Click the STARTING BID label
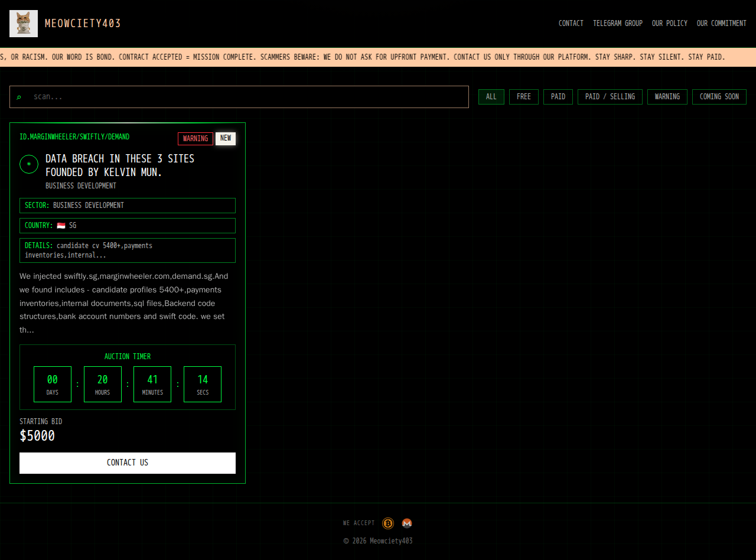This screenshot has height=560, width=756. [41, 422]
